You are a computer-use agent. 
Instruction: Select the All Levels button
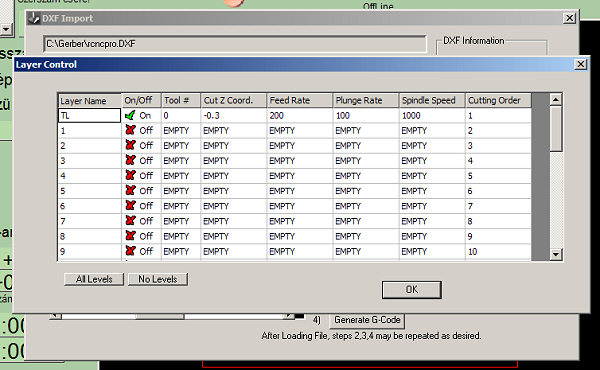click(94, 279)
